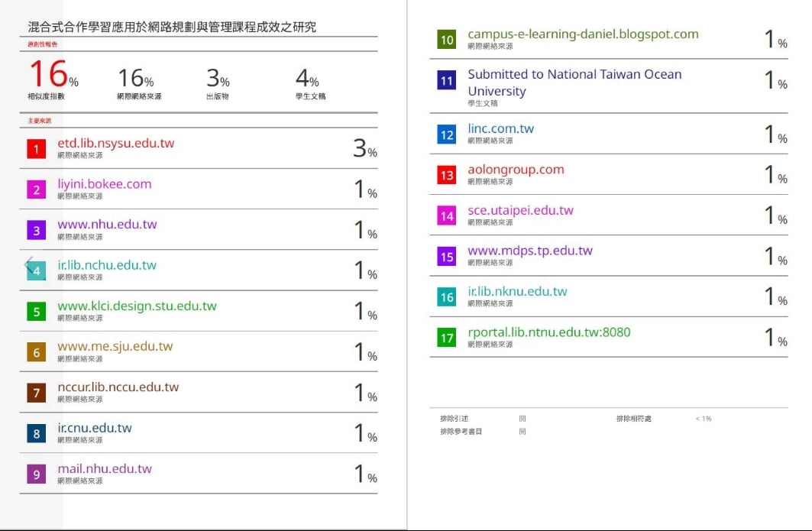Open the ir.cnu.edu.tw source link
The image size is (812, 531).
click(95, 428)
